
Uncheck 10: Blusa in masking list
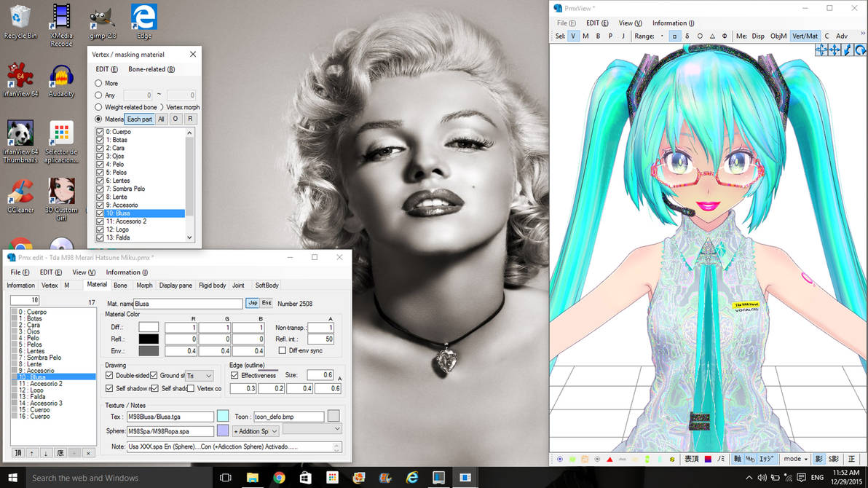point(100,213)
